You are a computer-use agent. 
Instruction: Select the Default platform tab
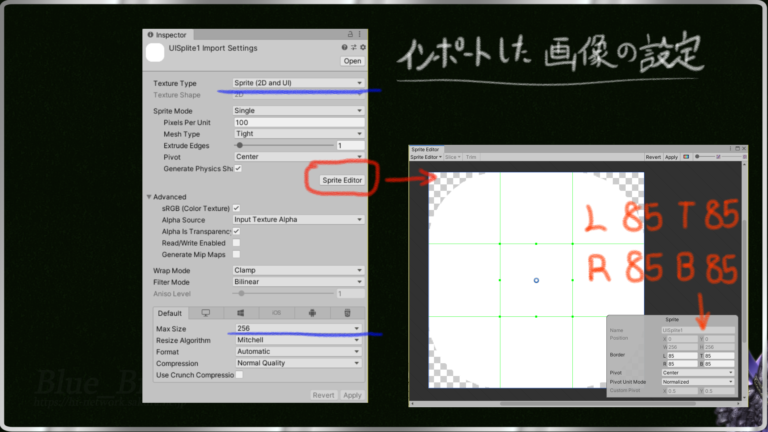[x=169, y=313]
